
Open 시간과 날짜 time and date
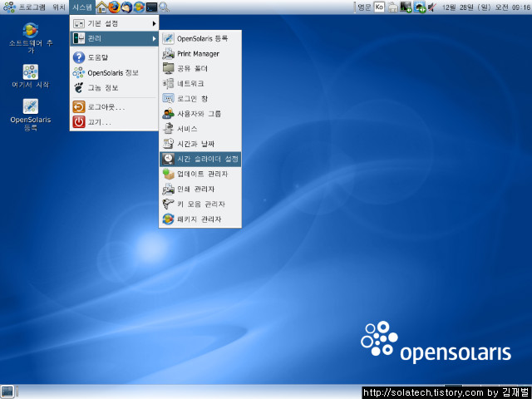tap(200, 144)
